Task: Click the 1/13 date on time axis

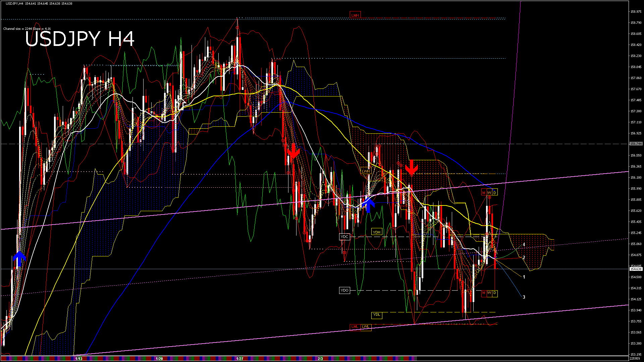Action: pos(78,359)
